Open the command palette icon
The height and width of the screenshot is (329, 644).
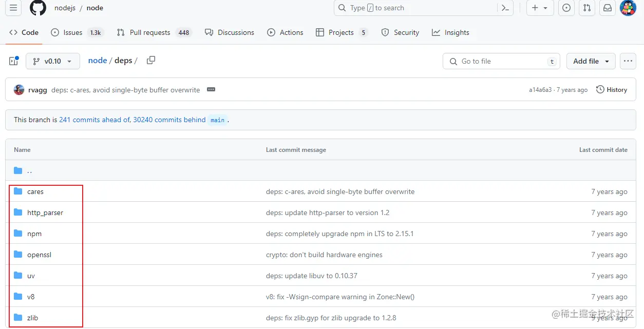(505, 8)
